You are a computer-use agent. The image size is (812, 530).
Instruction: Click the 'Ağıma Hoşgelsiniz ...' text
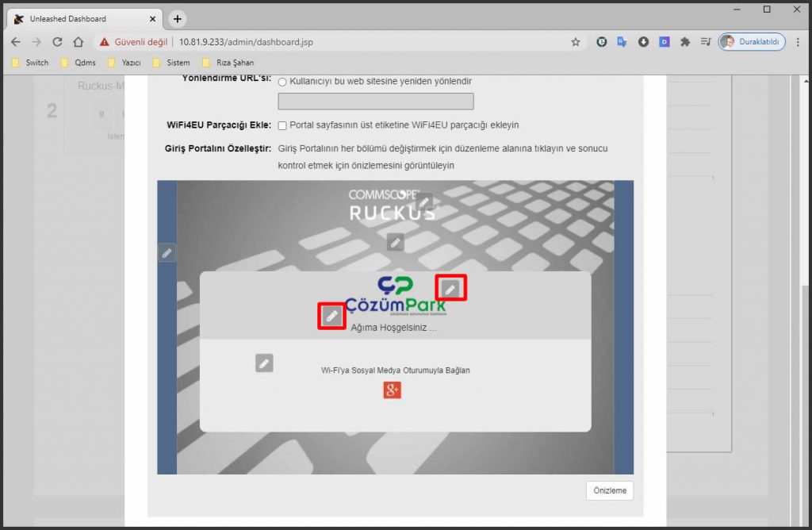(x=393, y=328)
